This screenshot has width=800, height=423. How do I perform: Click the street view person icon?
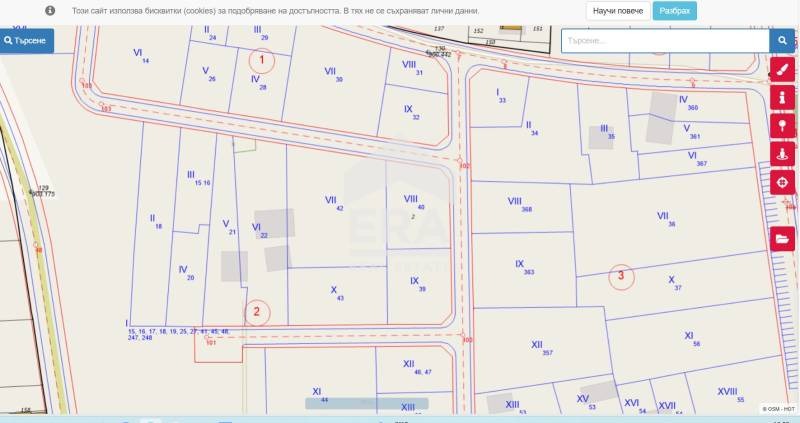(782, 155)
